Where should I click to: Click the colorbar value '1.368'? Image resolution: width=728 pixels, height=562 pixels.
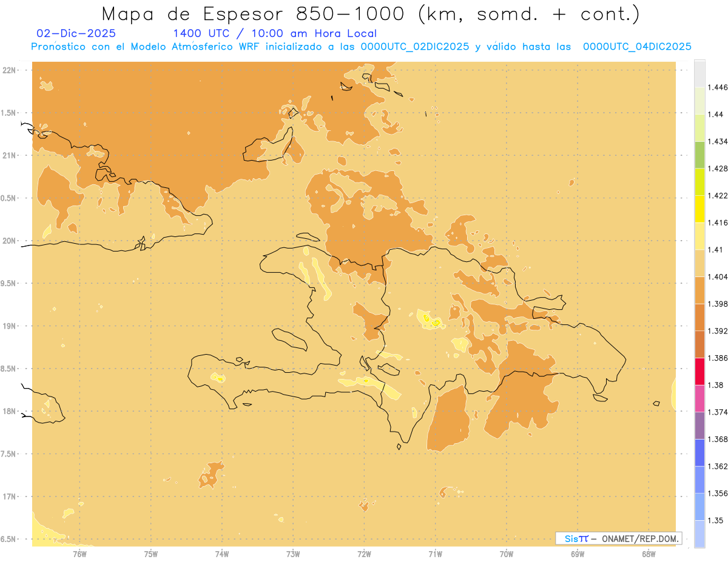(719, 439)
